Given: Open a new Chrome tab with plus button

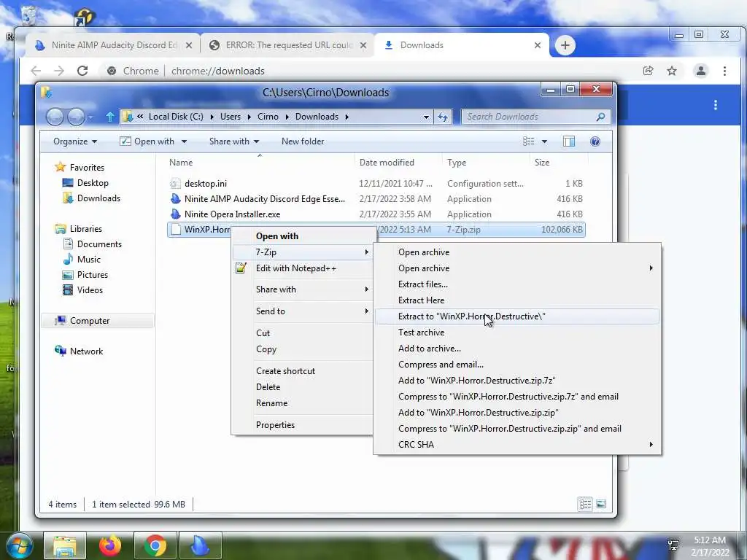Looking at the screenshot, I should tap(565, 45).
